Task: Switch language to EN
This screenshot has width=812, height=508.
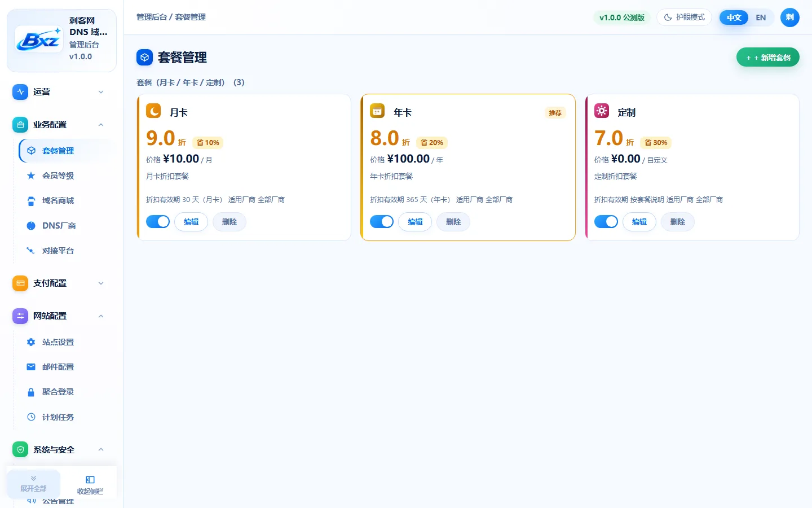Action: [x=761, y=17]
